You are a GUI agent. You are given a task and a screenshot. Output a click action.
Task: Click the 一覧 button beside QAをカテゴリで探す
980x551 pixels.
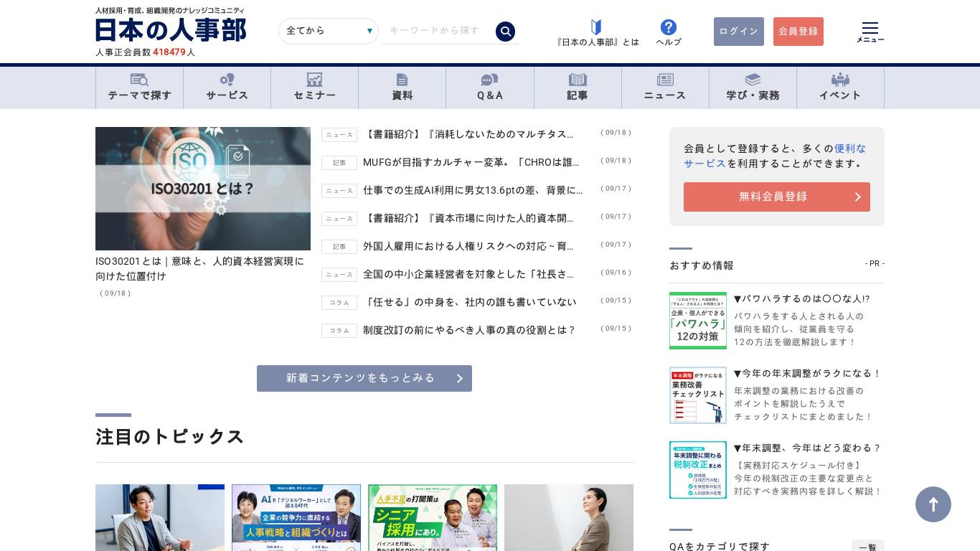[x=868, y=547]
